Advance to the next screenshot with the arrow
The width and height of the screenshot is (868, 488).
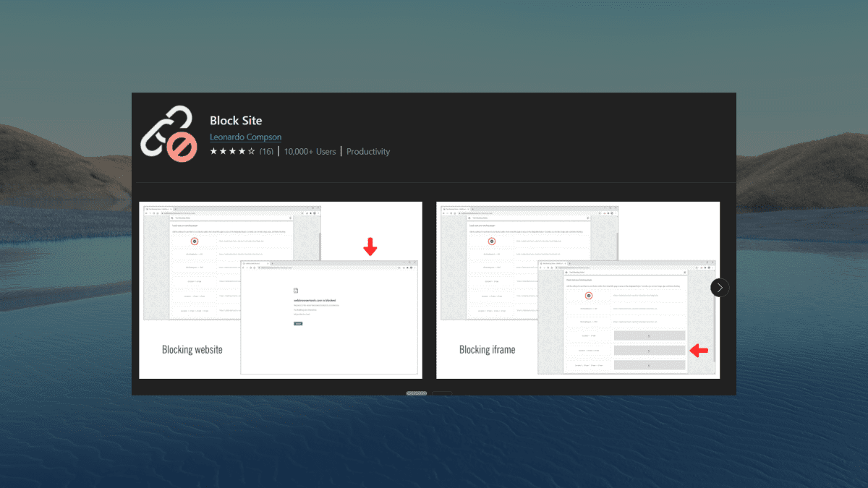[x=720, y=288]
